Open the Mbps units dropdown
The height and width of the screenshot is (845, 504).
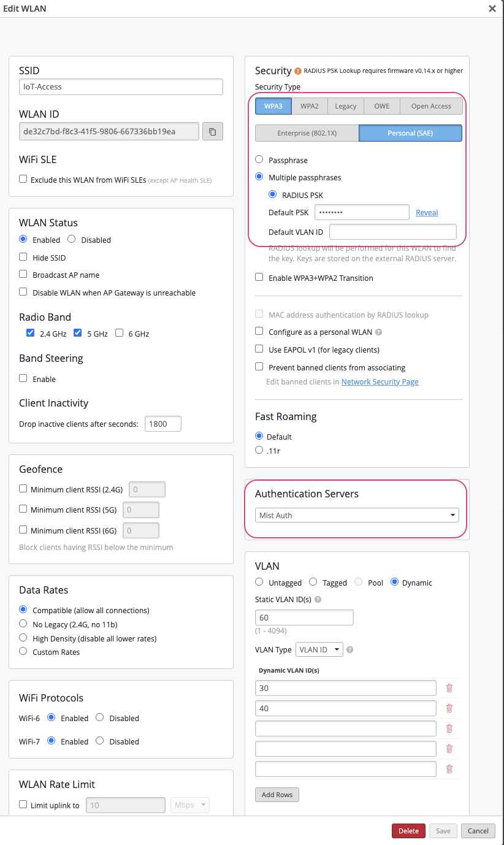point(190,805)
